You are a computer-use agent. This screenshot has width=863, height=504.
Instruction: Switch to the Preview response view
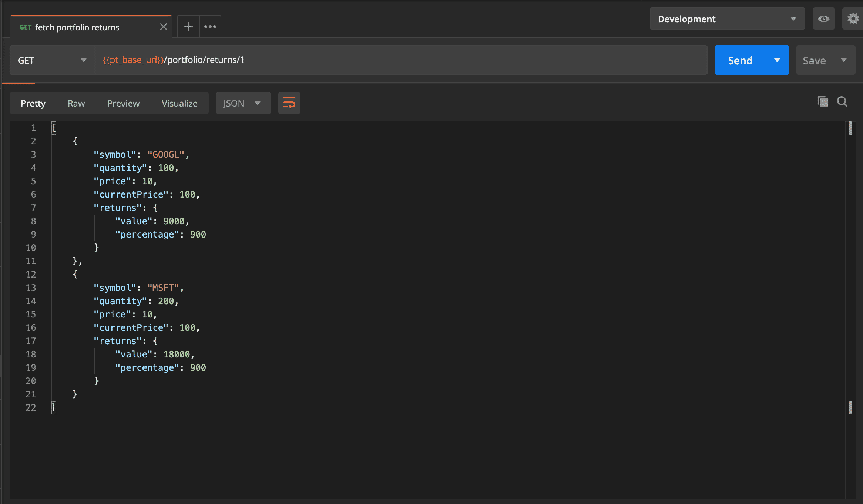tap(123, 103)
